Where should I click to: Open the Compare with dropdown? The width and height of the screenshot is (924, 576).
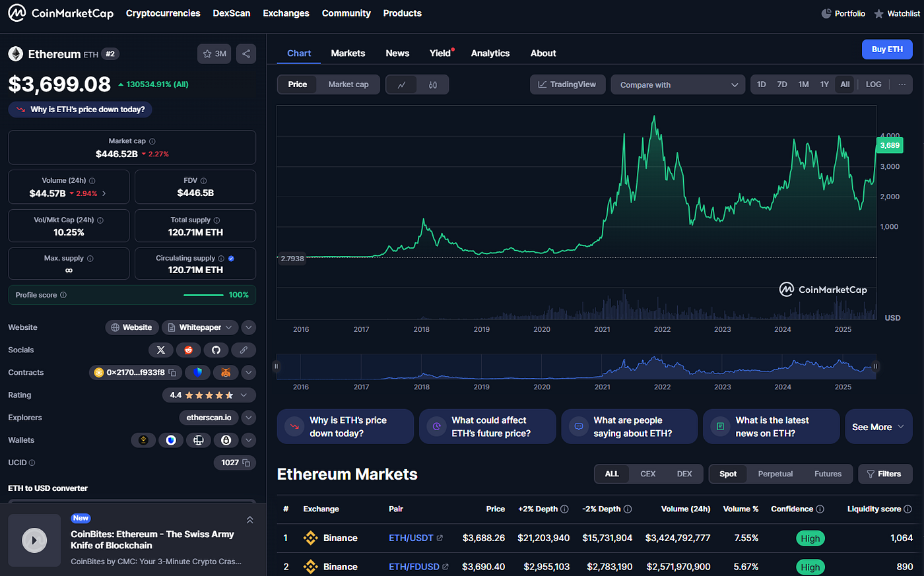click(x=678, y=84)
